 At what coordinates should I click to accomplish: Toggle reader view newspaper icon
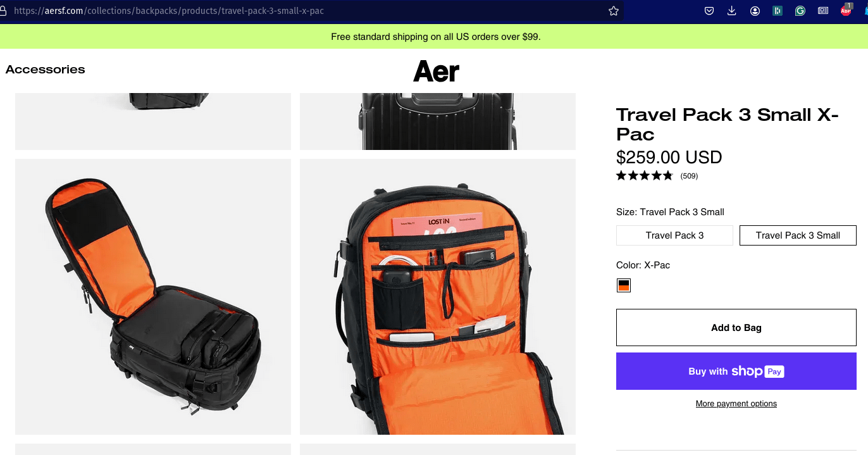[x=823, y=11]
